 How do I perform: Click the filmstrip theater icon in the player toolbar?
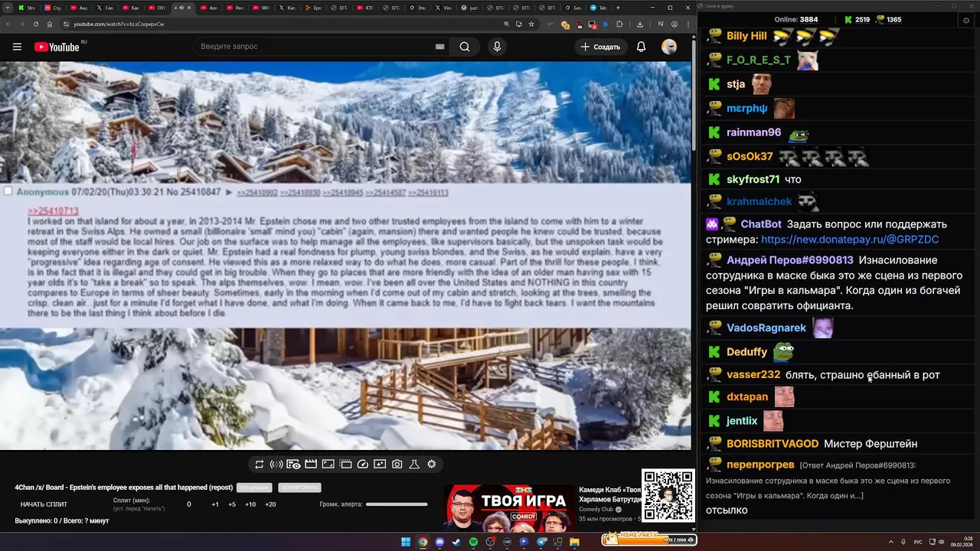coord(345,464)
